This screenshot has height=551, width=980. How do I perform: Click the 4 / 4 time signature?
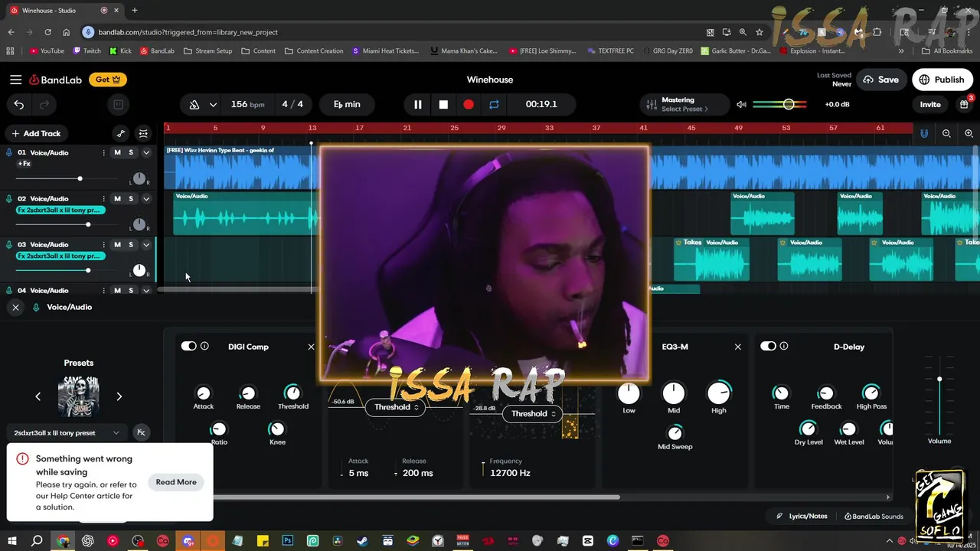(292, 105)
